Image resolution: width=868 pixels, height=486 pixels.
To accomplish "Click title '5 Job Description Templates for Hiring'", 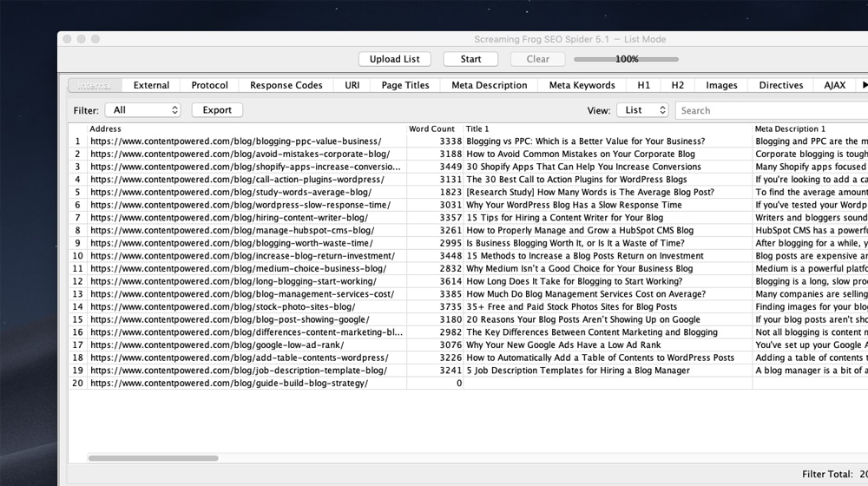I will point(578,371).
